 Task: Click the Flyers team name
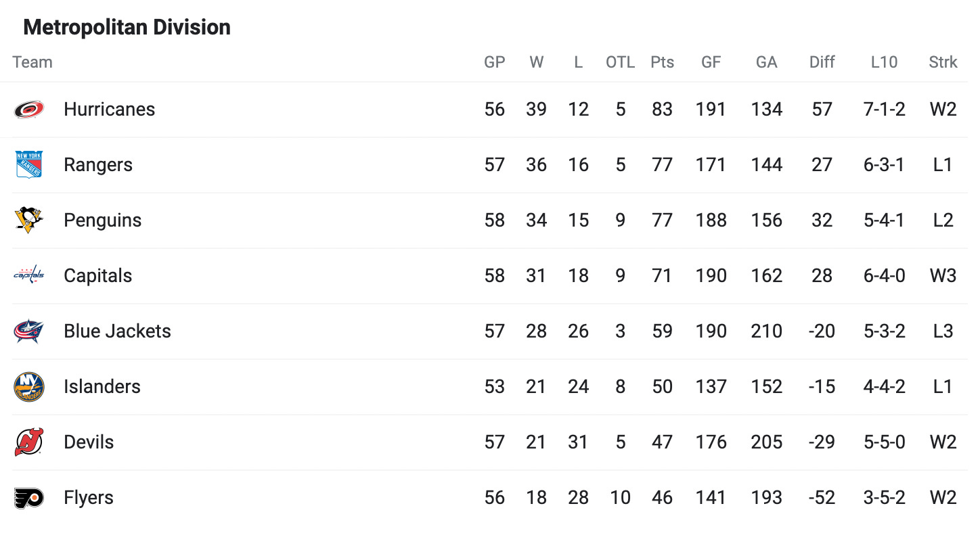[89, 498]
